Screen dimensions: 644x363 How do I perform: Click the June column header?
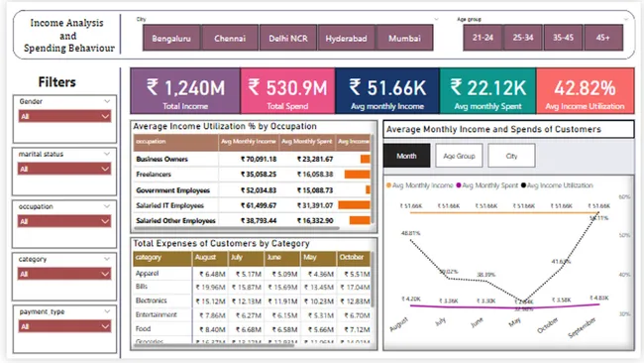pos(282,258)
